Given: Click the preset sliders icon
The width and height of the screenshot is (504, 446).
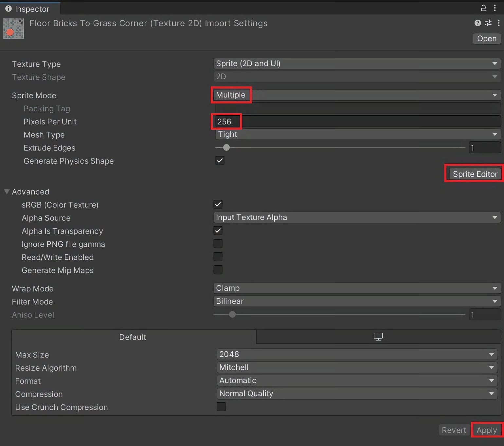Looking at the screenshot, I should point(488,23).
